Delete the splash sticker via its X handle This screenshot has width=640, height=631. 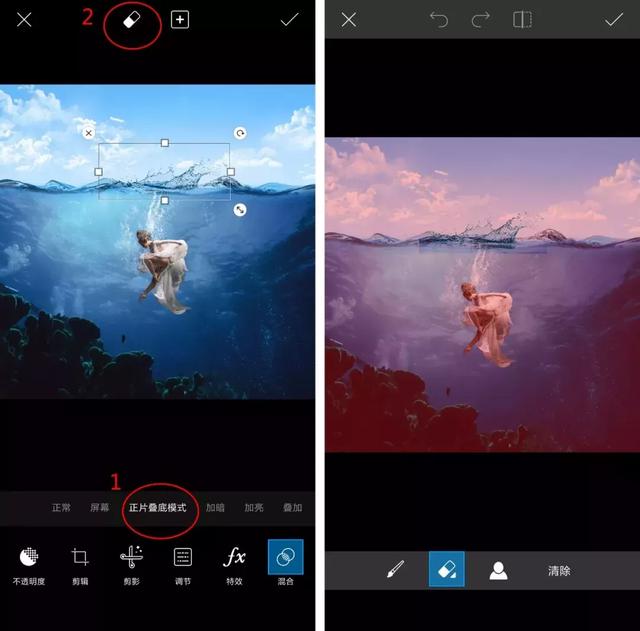click(x=89, y=133)
